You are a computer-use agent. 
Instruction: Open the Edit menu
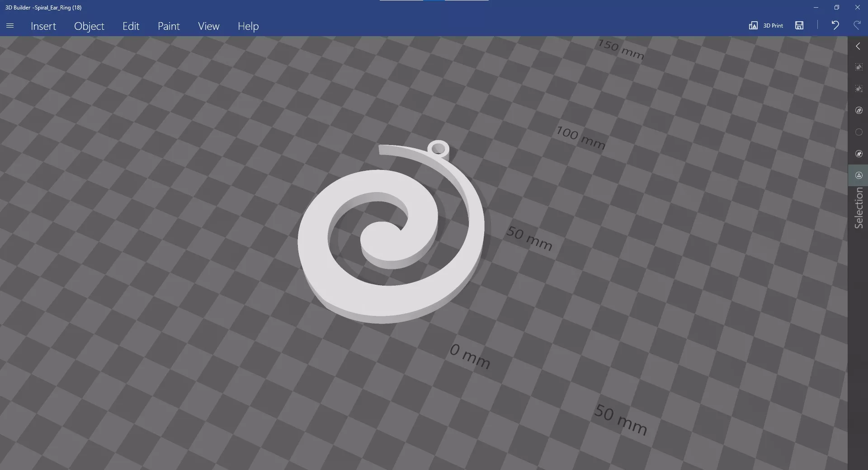(131, 26)
